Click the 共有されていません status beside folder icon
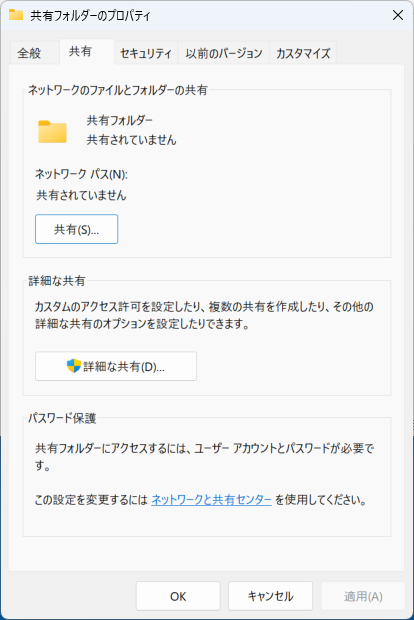This screenshot has width=414, height=620. click(x=131, y=140)
